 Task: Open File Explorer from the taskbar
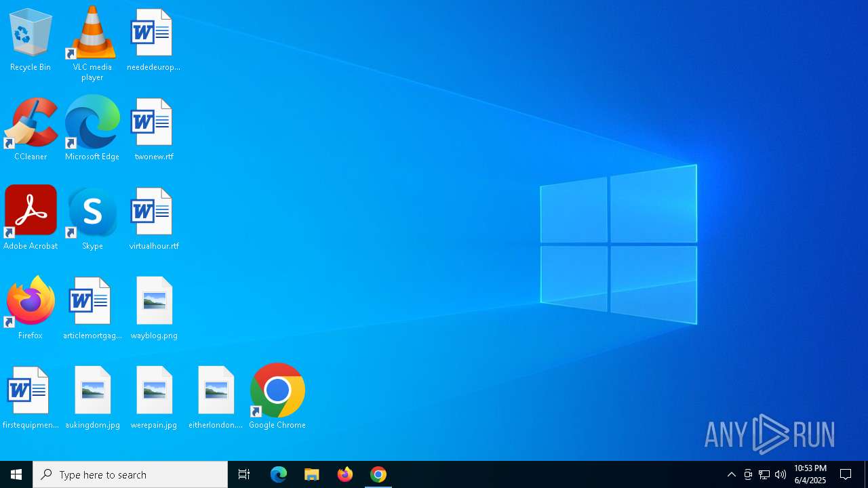[x=312, y=474]
